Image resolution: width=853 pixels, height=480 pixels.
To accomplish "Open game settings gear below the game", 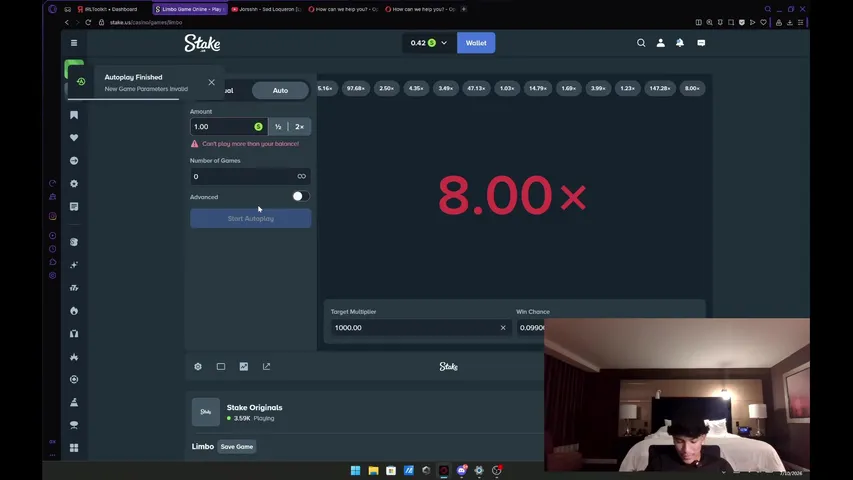I will [x=198, y=367].
